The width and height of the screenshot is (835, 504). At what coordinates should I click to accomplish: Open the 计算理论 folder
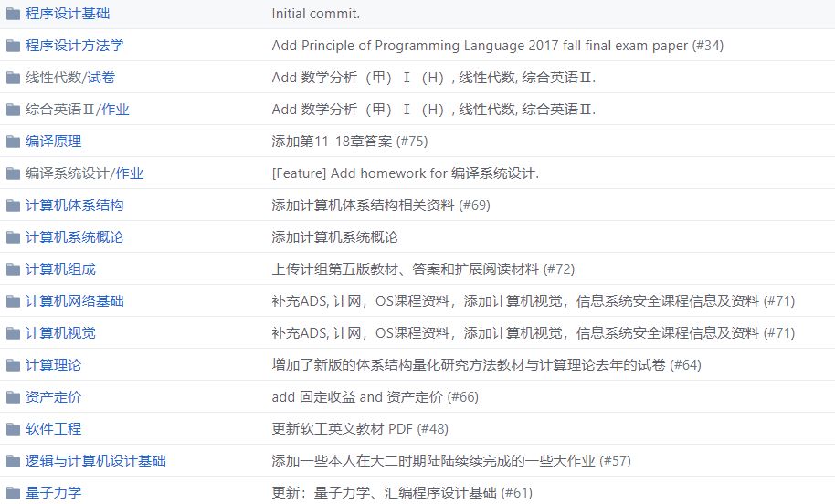(53, 365)
